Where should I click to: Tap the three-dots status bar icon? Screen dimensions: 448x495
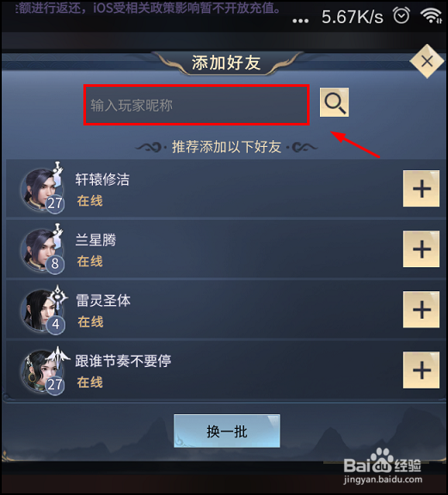(300, 21)
